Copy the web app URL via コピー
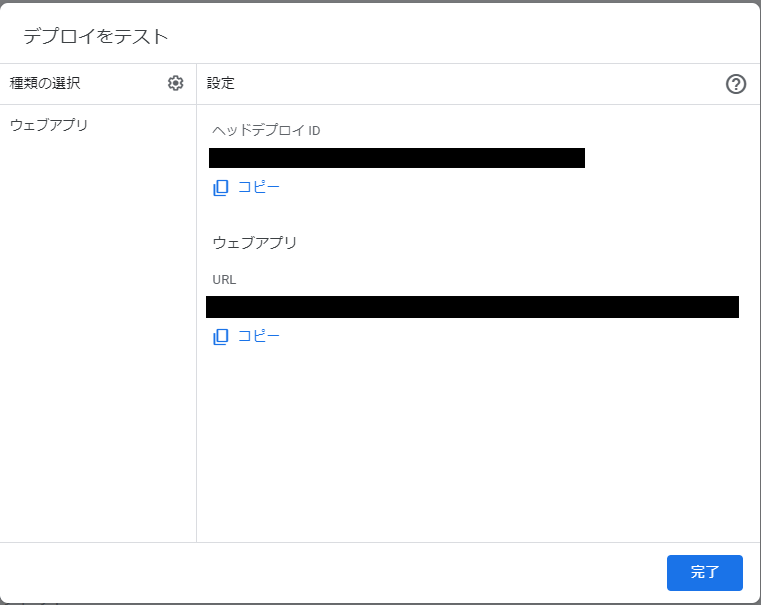The height and width of the screenshot is (605, 761). [247, 336]
